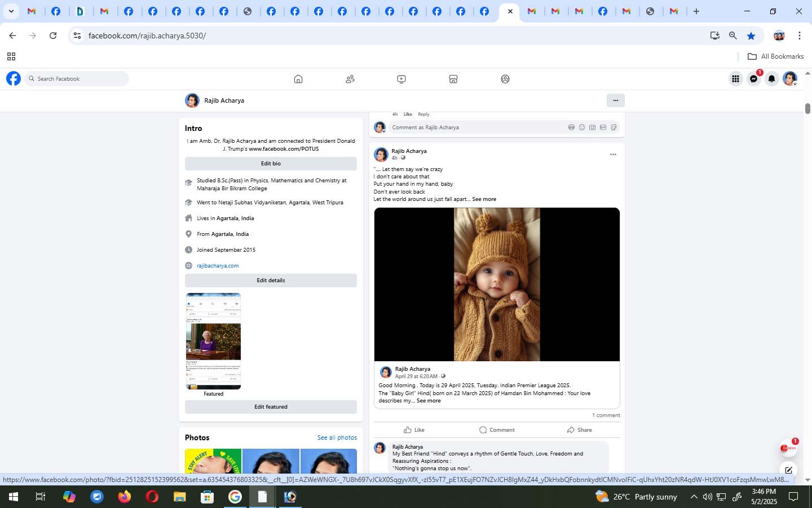Open Windows Start menu
Viewport: 812px width, 508px height.
[x=13, y=497]
